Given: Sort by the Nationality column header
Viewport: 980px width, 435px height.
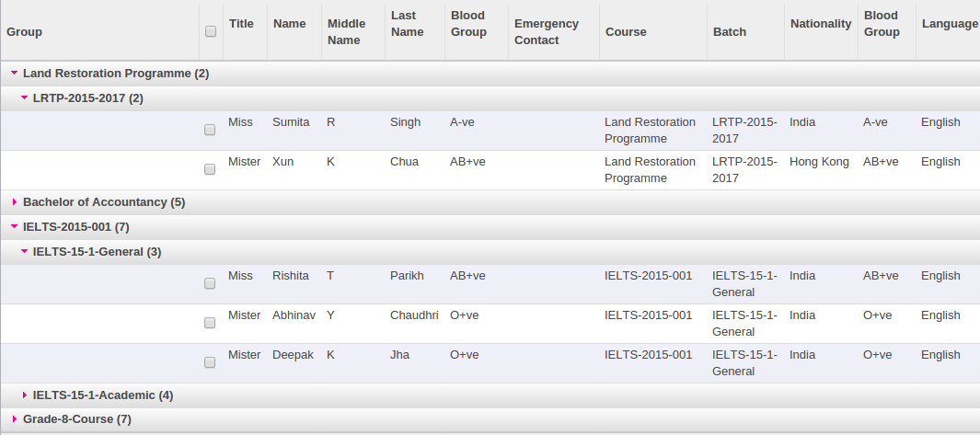Looking at the screenshot, I should (x=821, y=24).
